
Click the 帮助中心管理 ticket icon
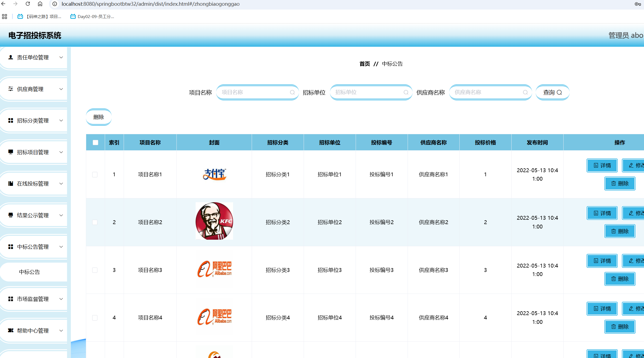click(11, 330)
